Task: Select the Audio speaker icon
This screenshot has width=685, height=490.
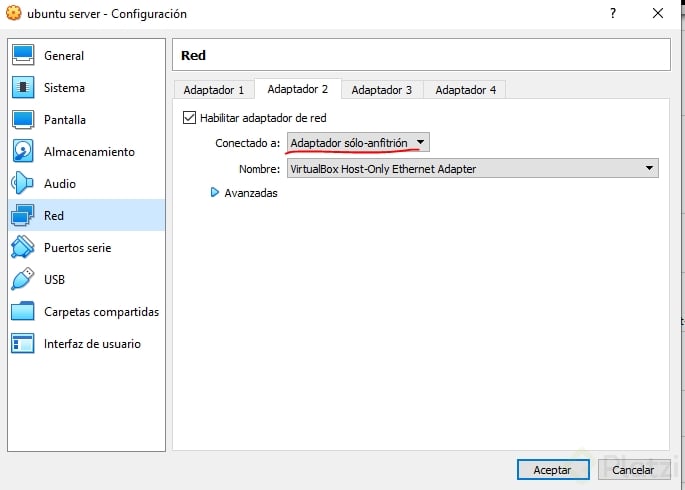Action: 23,184
